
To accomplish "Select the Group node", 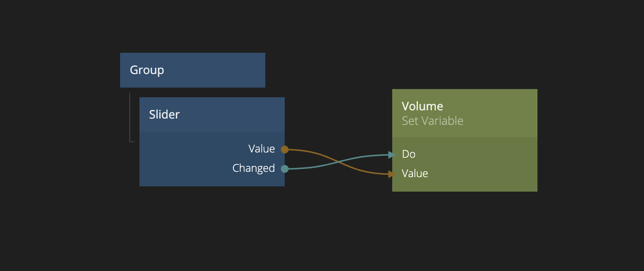I will coord(147,70).
